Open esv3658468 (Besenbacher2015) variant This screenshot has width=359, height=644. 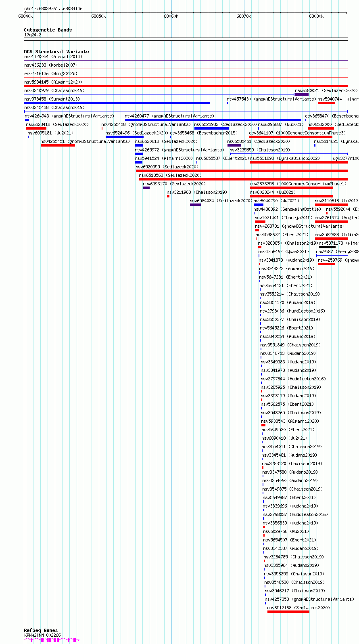point(204,133)
